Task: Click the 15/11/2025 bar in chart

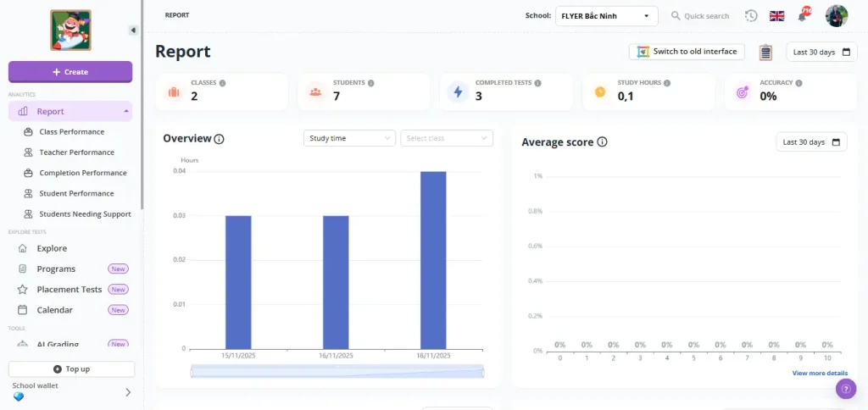Action: pos(238,282)
